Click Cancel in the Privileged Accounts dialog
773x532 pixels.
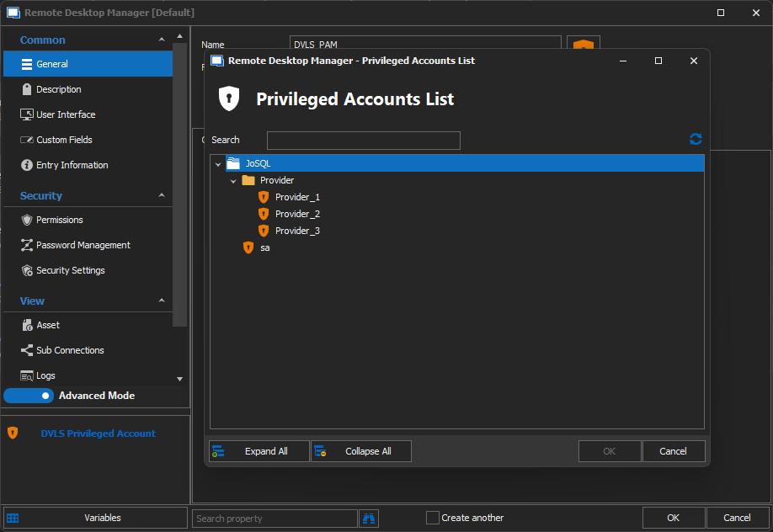click(673, 451)
